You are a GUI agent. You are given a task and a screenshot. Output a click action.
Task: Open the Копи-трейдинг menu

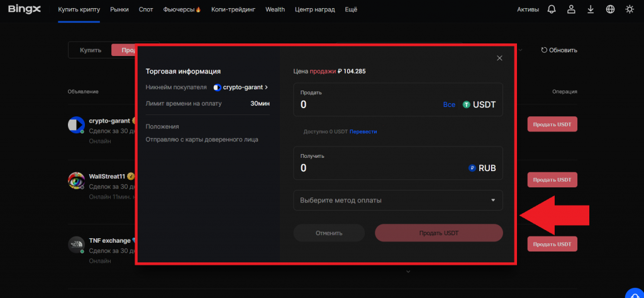click(233, 9)
